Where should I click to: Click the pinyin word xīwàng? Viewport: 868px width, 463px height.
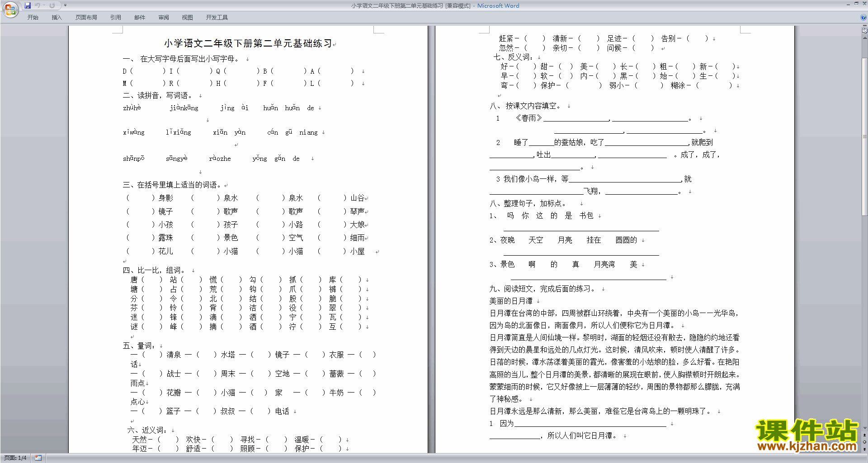[134, 132]
